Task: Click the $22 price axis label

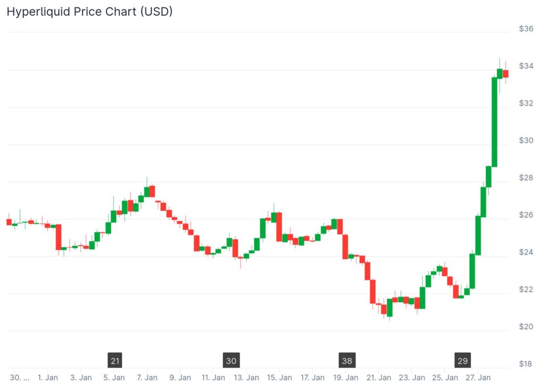Action: 526,289
